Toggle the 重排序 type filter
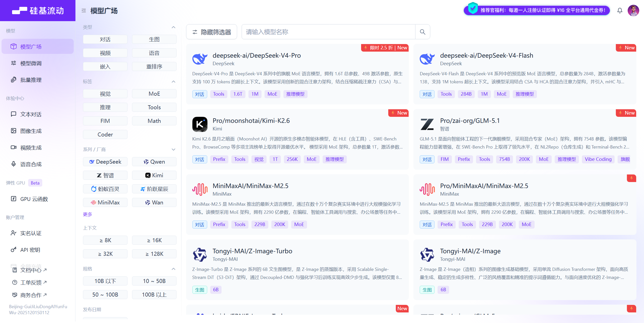 click(154, 66)
